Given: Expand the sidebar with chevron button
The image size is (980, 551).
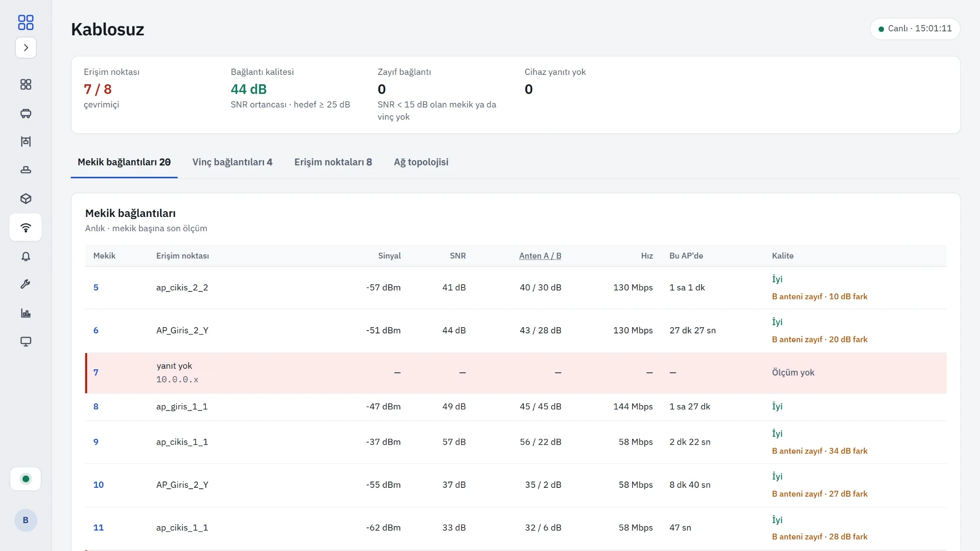Looking at the screenshot, I should tap(26, 48).
